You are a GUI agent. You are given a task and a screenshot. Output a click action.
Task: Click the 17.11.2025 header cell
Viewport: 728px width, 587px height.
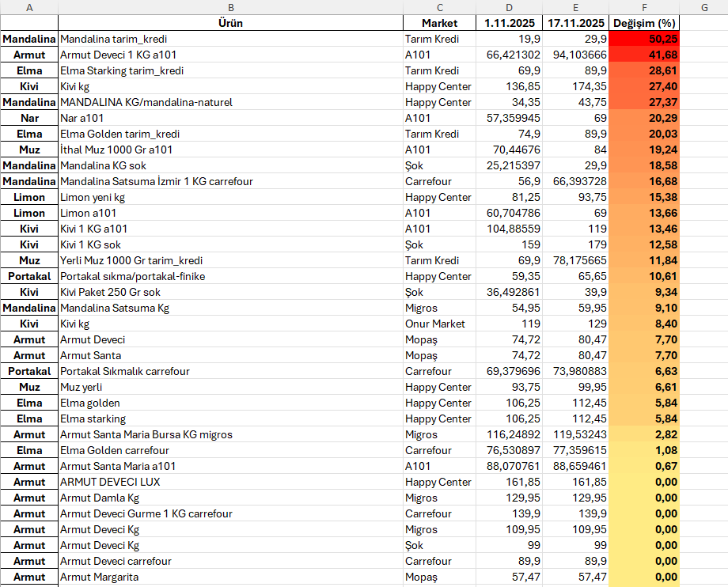pos(576,23)
